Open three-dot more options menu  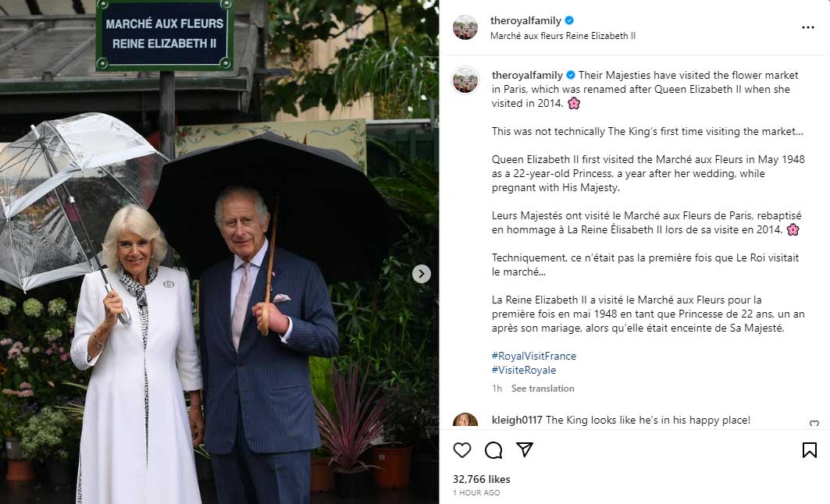808,27
